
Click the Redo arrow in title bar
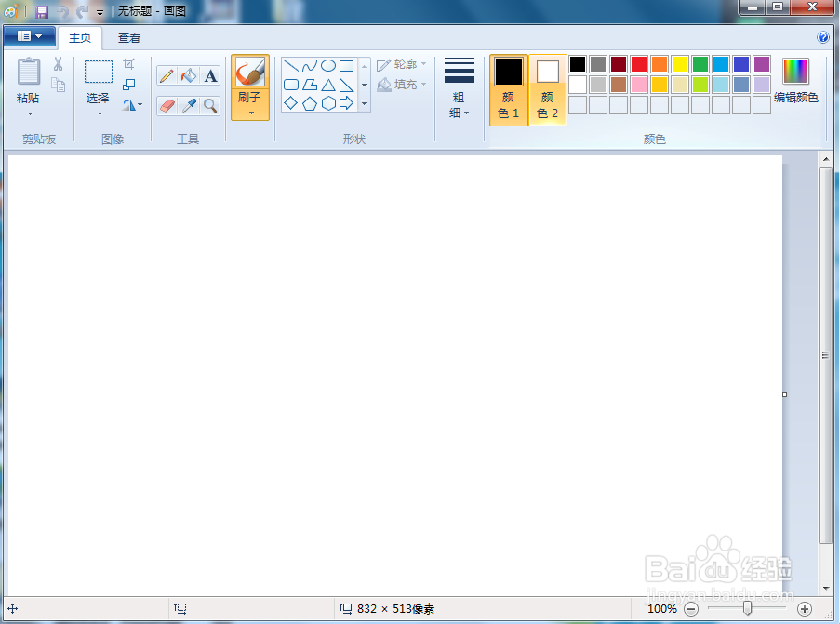click(82, 11)
